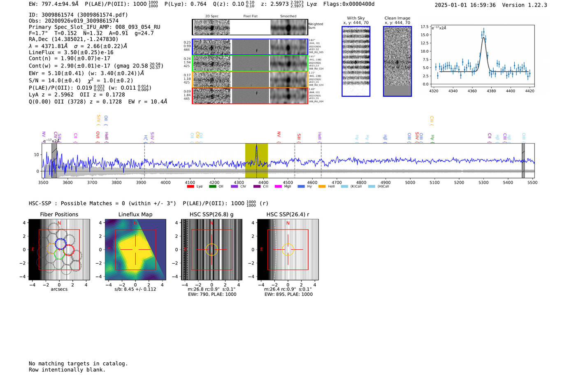The height and width of the screenshot is (392, 576).
Task: Click the 'S/N = 14.0(±0.4)' value
Action: point(55,81)
